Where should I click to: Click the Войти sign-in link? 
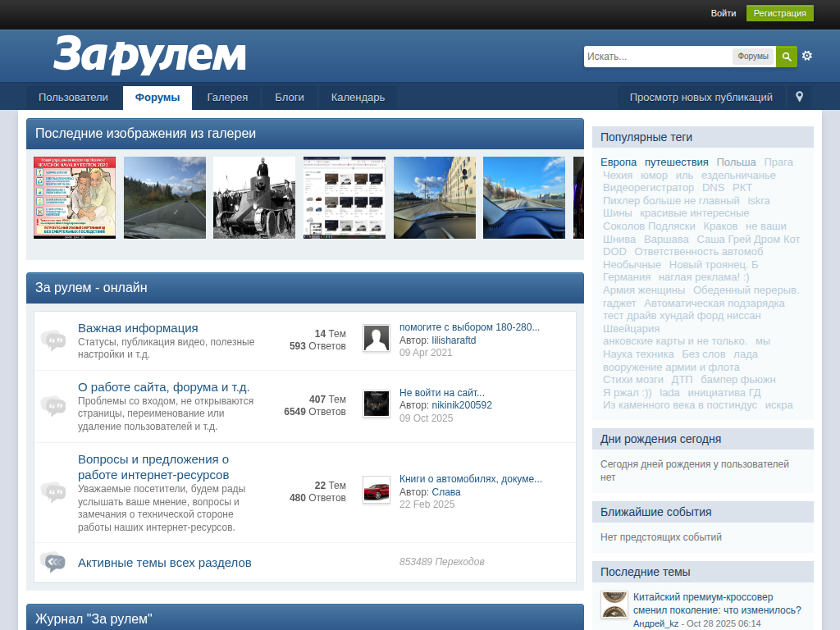724,13
